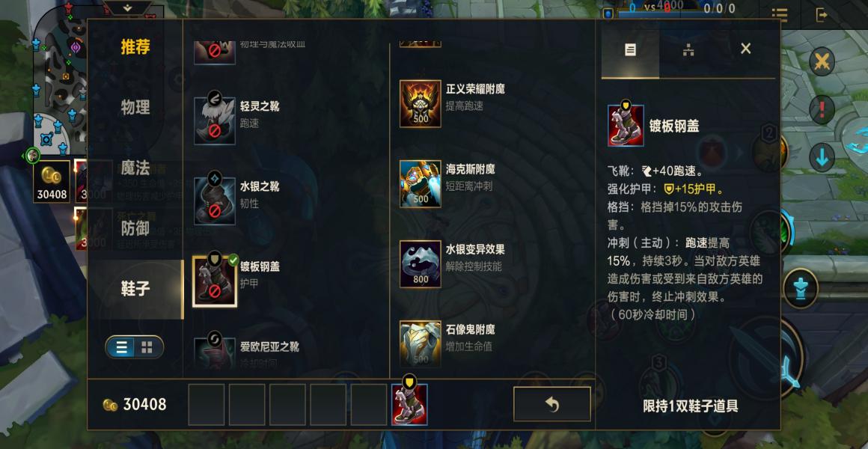The width and height of the screenshot is (868, 449).
Task: Open the item build tree view
Action: [x=688, y=50]
